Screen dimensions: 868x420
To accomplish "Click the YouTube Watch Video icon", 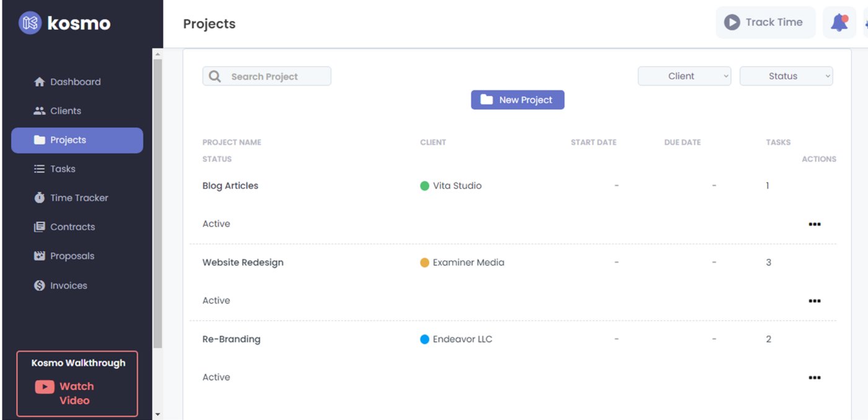I will [45, 387].
